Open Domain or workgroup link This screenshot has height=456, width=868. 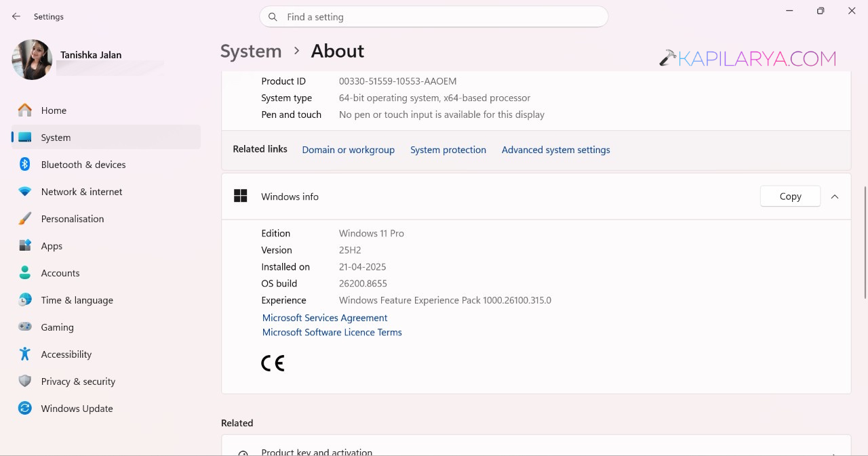[349, 150]
